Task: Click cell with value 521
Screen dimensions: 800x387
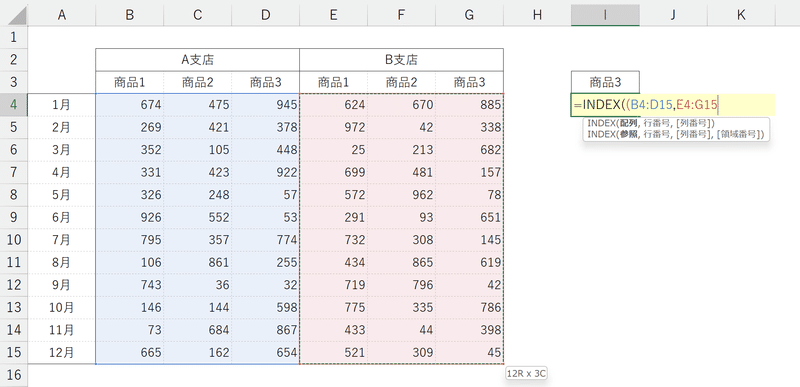Action: [333, 352]
